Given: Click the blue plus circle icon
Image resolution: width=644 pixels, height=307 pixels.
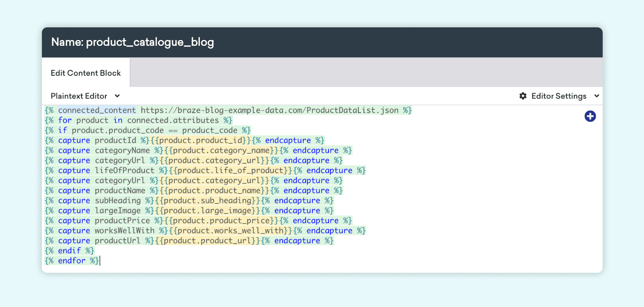Looking at the screenshot, I should click(x=590, y=116).
